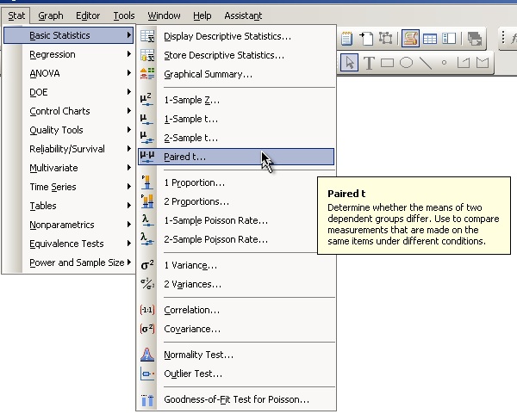Image resolution: width=517 pixels, height=420 pixels.
Task: Select the Rectangle drawing tool
Action: tap(387, 63)
